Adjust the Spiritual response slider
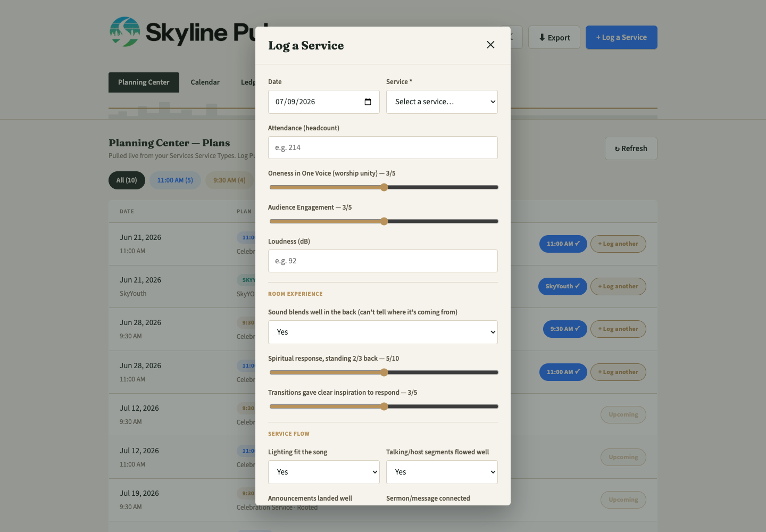Viewport: 766px width, 532px height. pyautogui.click(x=383, y=372)
